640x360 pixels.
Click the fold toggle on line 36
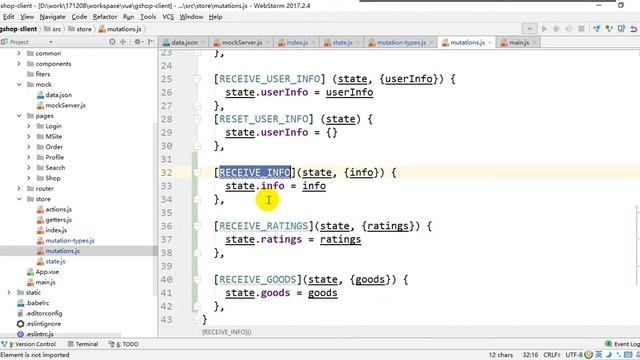pos(197,226)
